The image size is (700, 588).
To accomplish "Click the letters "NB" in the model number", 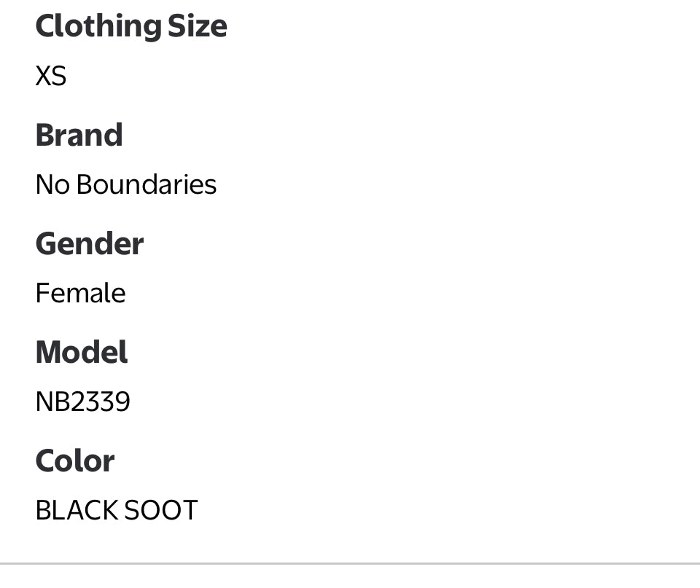I will (x=50, y=401).
